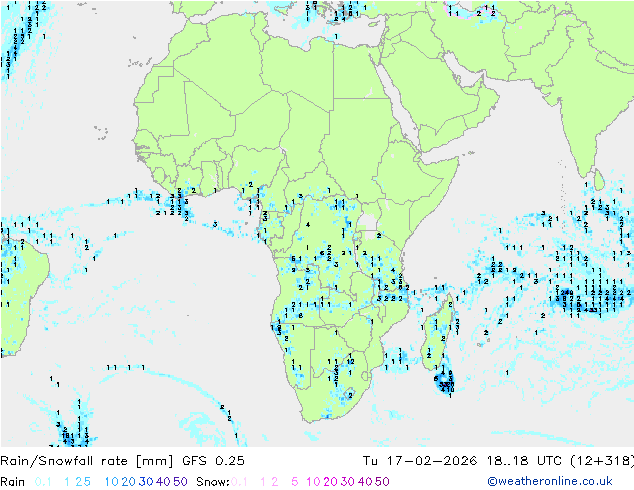Click the "GFS 0.25" model label
This screenshot has width=634, height=490.
[x=213, y=461]
